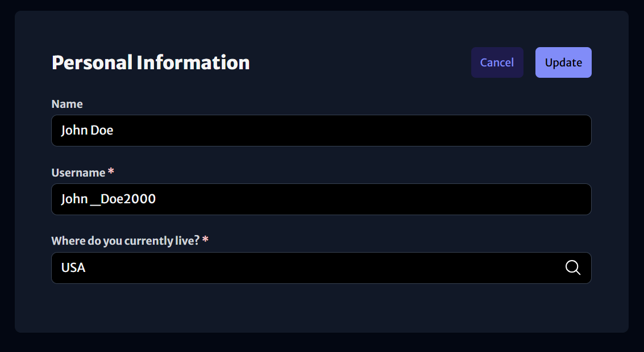Screen dimensions: 644x352
Task: Place cursor in the "John__Doe2000" text
Action: click(x=109, y=199)
